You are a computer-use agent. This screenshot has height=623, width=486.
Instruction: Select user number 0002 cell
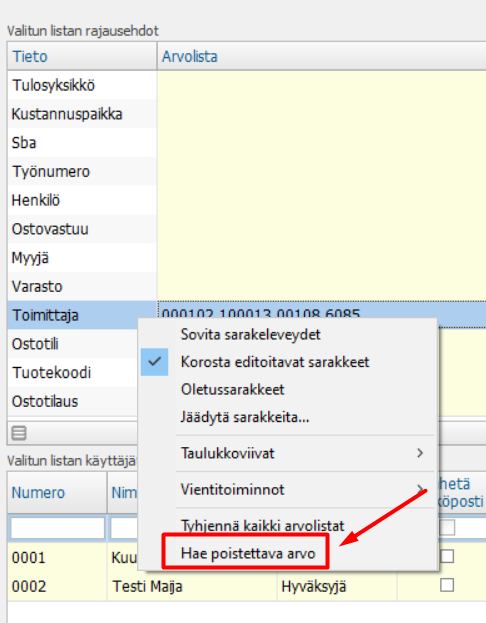[57, 586]
